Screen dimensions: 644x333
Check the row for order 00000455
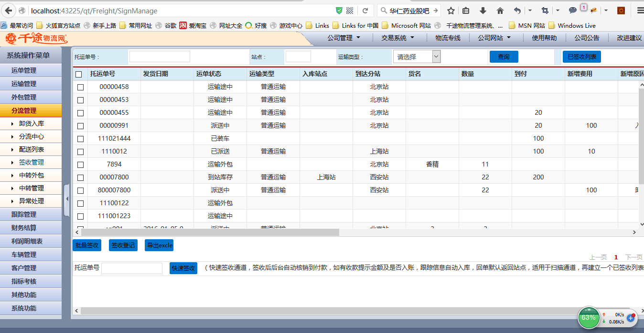80,113
